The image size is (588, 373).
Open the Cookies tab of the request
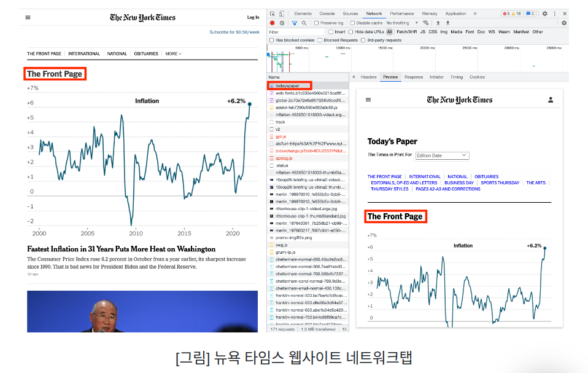(477, 77)
